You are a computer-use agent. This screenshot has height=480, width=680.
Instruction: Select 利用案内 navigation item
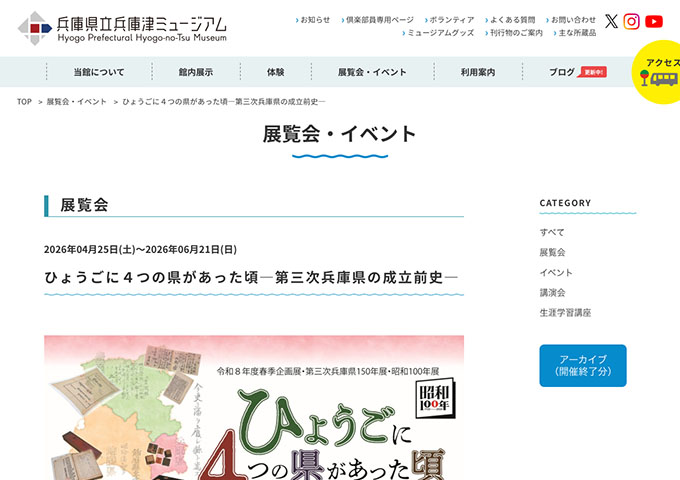(x=478, y=72)
